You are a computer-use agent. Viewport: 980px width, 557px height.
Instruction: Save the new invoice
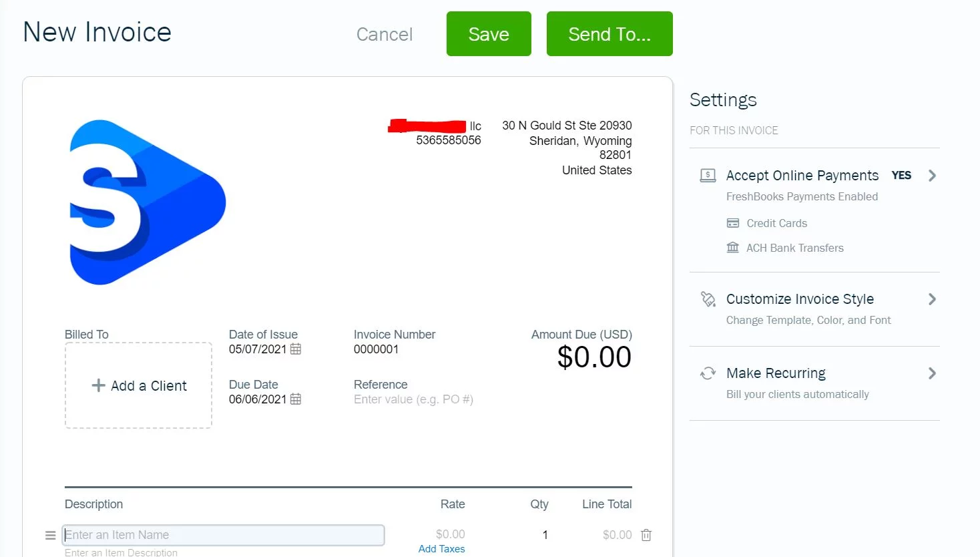[489, 34]
